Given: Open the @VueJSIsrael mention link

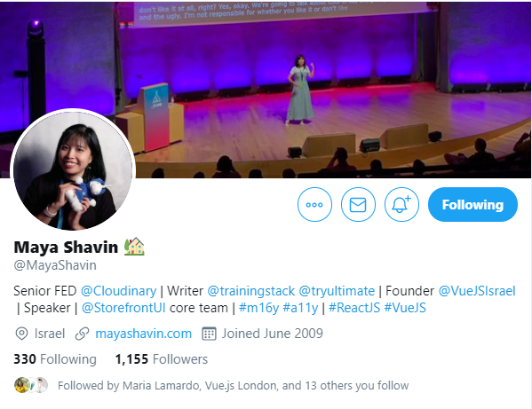Looking at the screenshot, I should (477, 291).
